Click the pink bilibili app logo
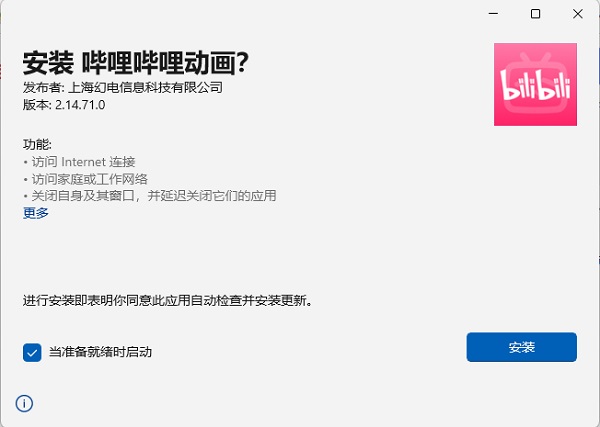This screenshot has height=427, width=600. tap(535, 84)
